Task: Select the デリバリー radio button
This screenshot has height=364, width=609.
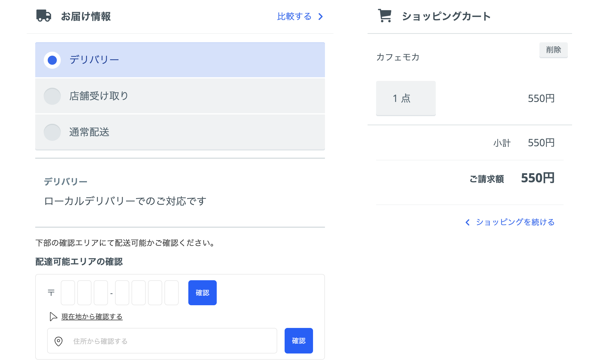Action: coord(52,60)
